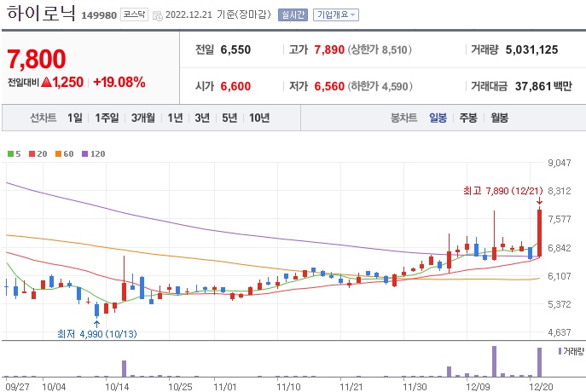Select the 3년 line chart tab
The height and width of the screenshot is (392, 586).
[202, 118]
